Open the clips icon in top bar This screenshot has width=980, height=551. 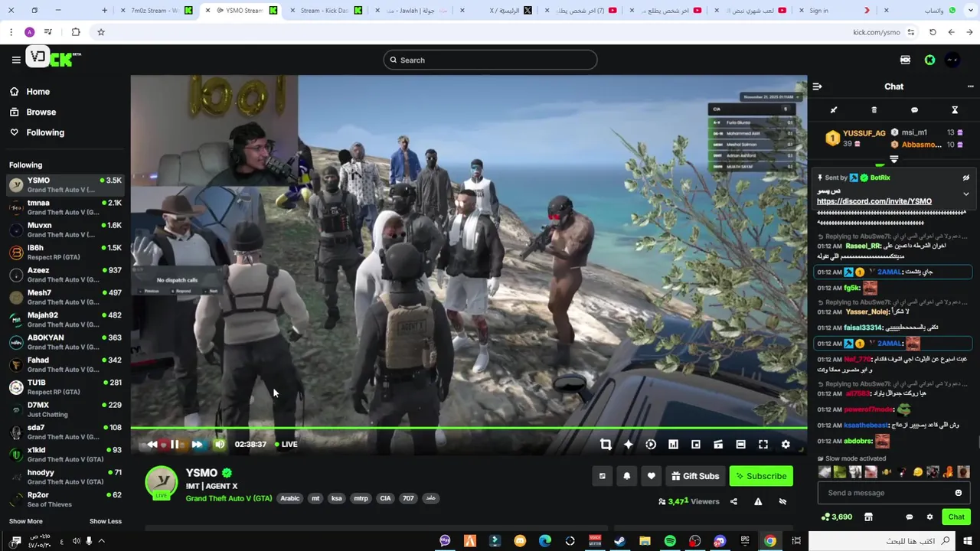pyautogui.click(x=905, y=60)
